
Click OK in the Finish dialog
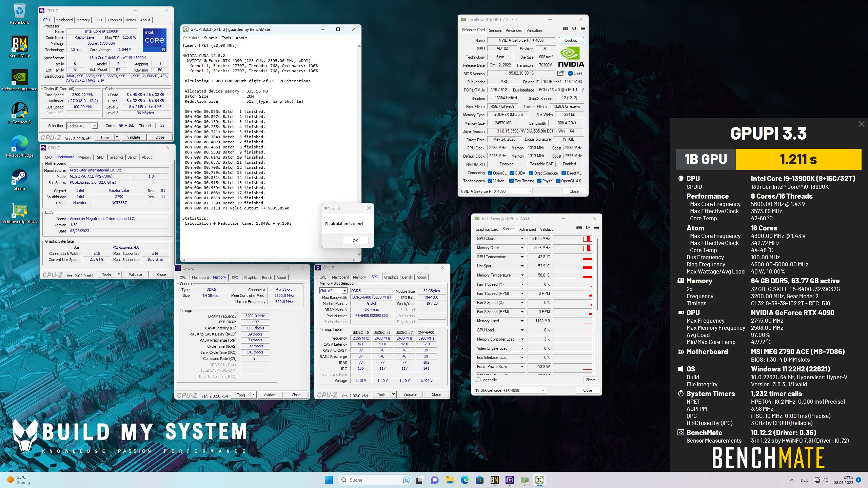pyautogui.click(x=355, y=241)
